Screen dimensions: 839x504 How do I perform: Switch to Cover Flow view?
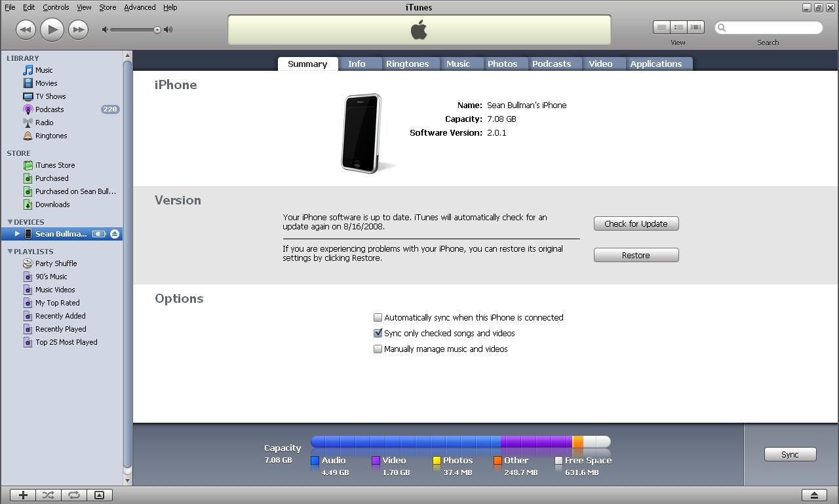click(x=695, y=27)
